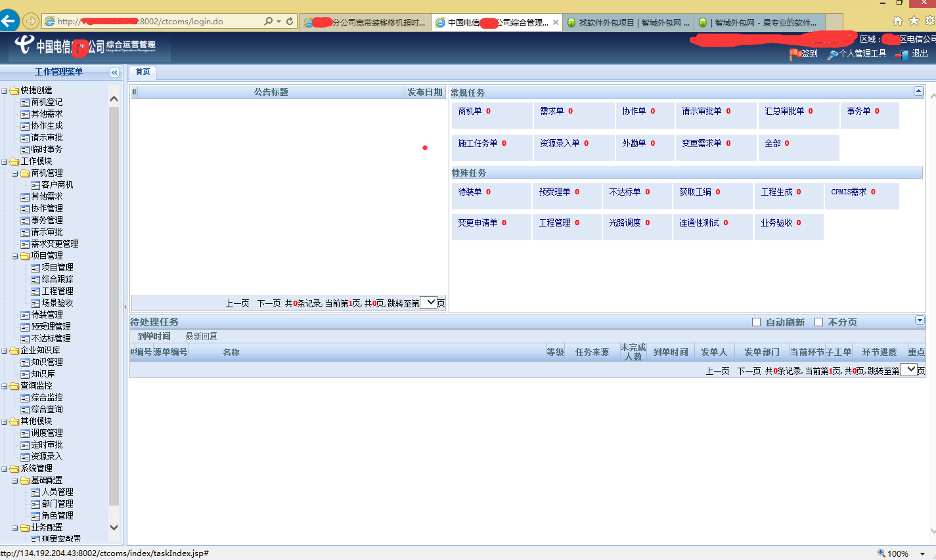Open the 光路调度 task tile
This screenshot has height=560, width=936.
click(x=637, y=227)
